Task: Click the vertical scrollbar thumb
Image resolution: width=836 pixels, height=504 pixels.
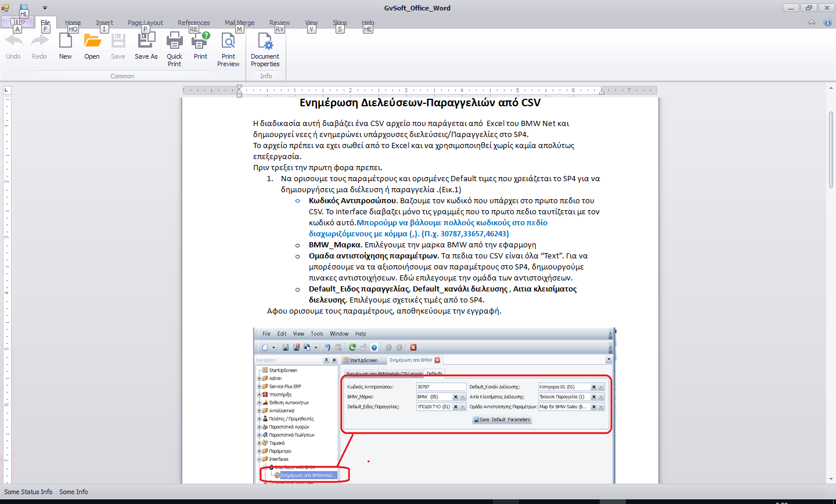Action: pos(831,149)
